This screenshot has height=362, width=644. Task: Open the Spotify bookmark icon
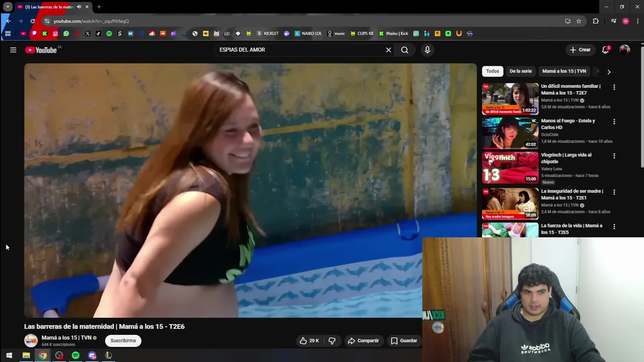(x=109, y=34)
